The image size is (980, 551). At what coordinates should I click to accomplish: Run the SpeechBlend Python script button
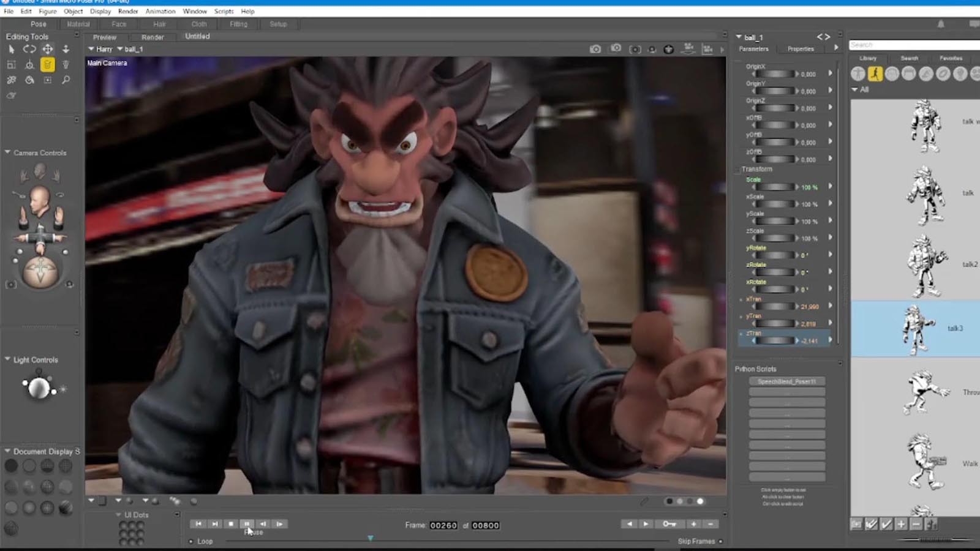click(x=787, y=381)
